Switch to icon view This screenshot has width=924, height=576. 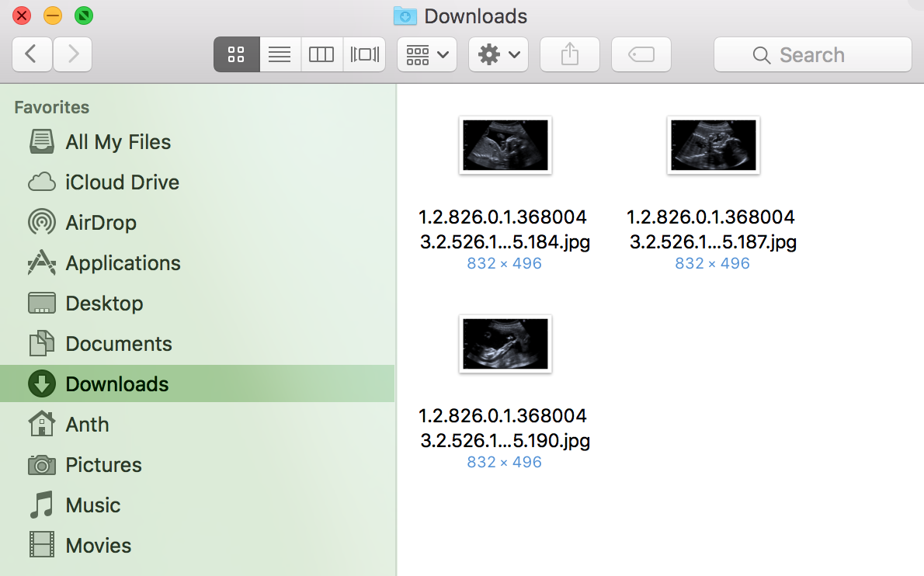click(x=236, y=54)
